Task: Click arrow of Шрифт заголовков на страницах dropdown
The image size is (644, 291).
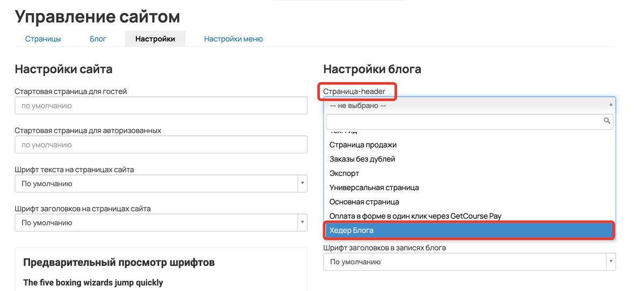Action: [x=302, y=222]
